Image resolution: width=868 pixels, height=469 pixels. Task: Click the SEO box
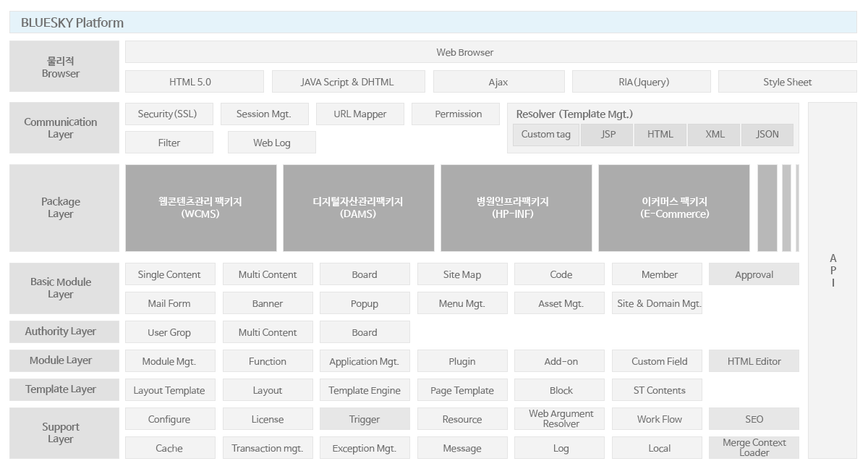coord(754,419)
